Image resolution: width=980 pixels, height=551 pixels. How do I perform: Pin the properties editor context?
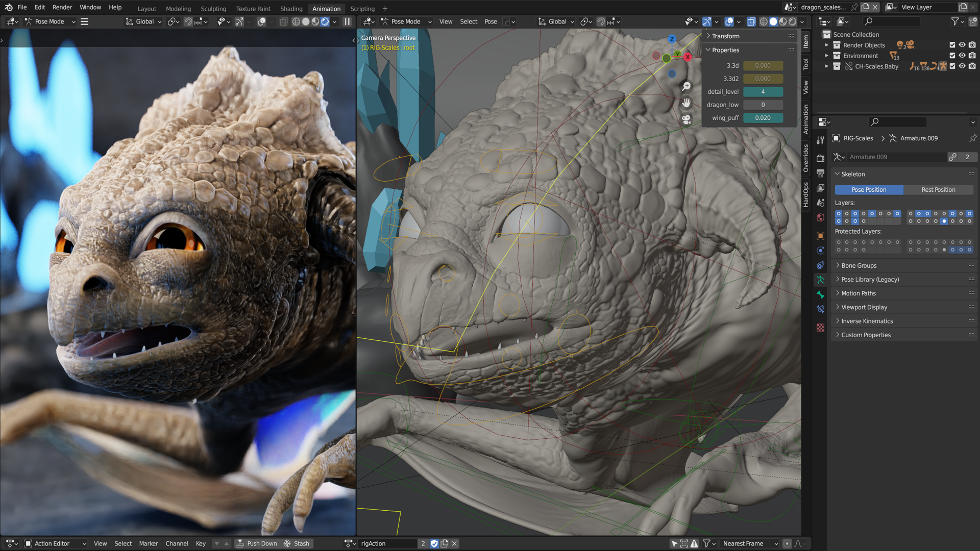coord(973,138)
